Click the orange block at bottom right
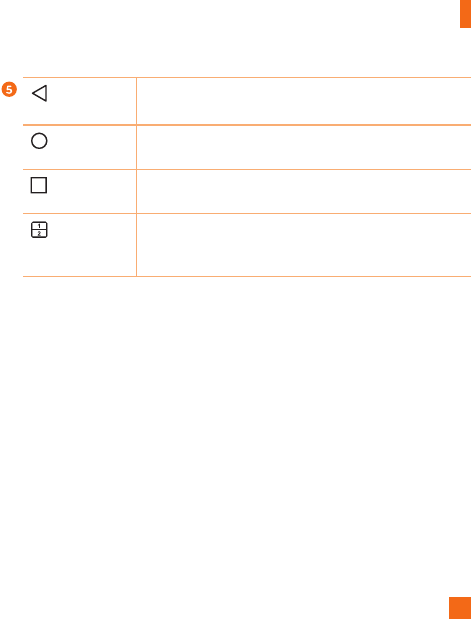Image resolution: width=471 pixels, height=619 pixels. click(x=460, y=608)
